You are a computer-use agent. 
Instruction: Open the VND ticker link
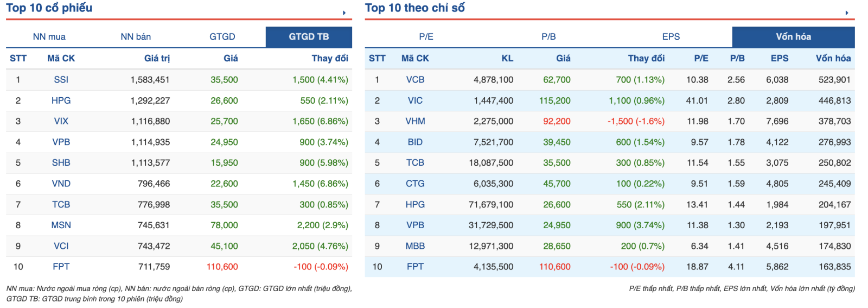61,184
